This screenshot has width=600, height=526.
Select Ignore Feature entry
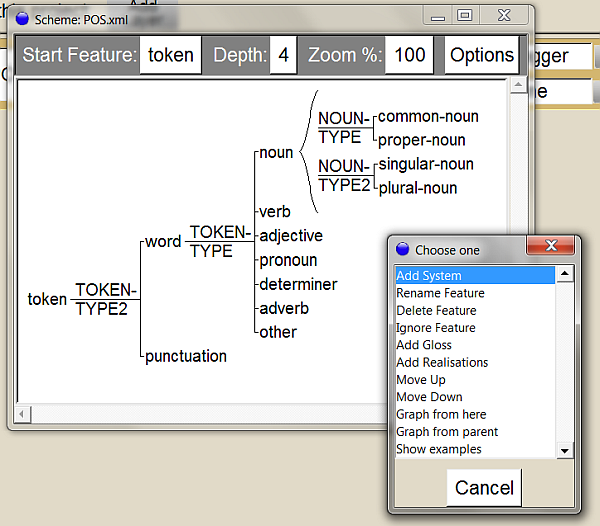475,327
